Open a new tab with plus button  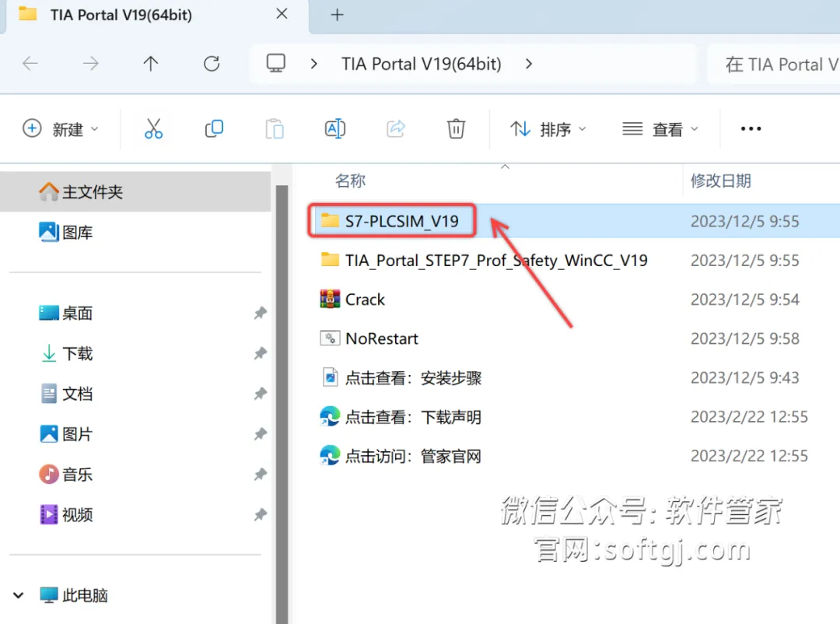tap(337, 15)
